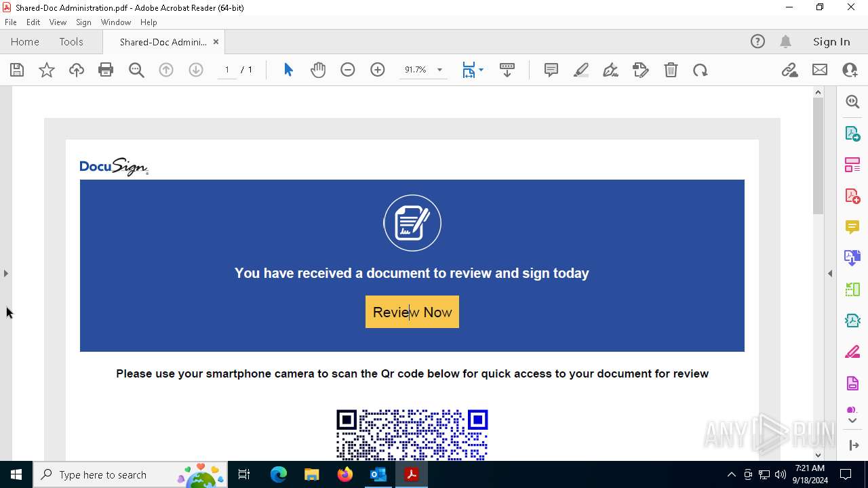Screen dimensions: 868x488
Task: Open the Fill & Sign tool in the right pane
Action: 852,352
